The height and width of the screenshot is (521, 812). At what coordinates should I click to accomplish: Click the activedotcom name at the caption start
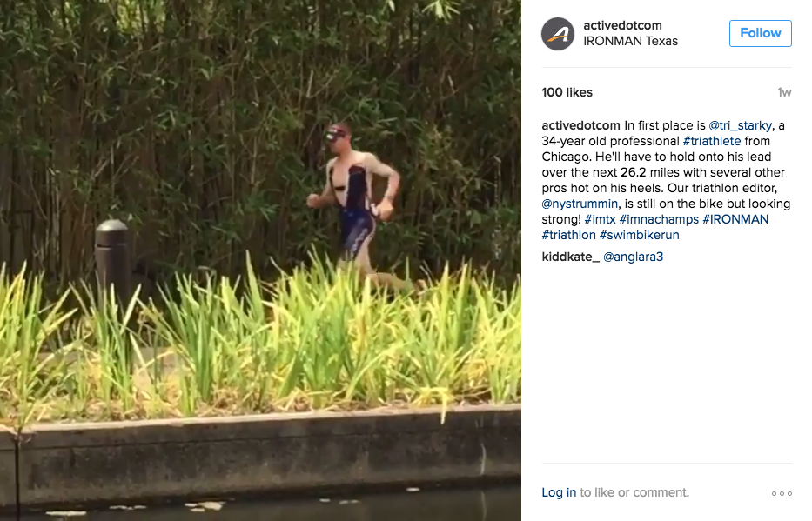[x=580, y=126]
